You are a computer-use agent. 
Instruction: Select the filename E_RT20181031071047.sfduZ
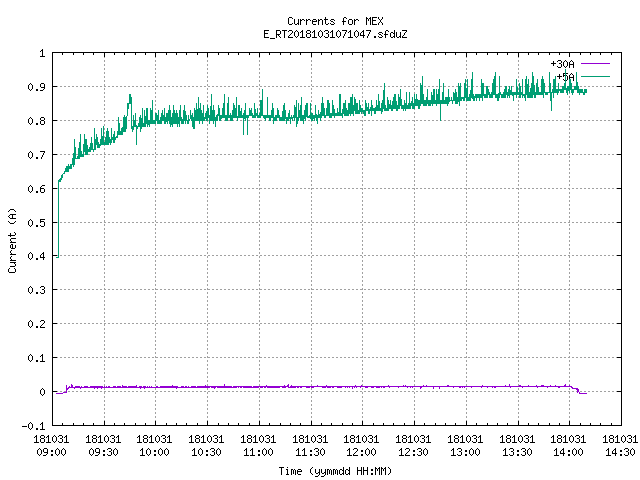[x=335, y=34]
